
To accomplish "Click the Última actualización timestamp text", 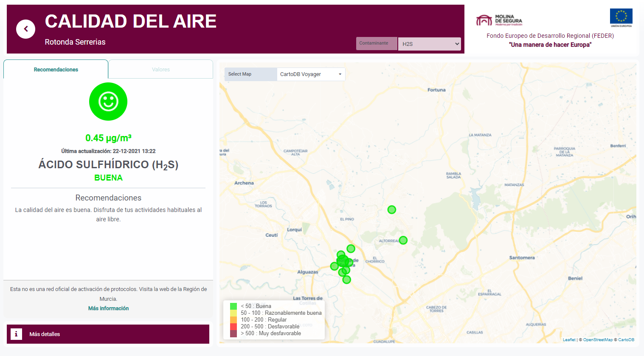I will coord(108,151).
